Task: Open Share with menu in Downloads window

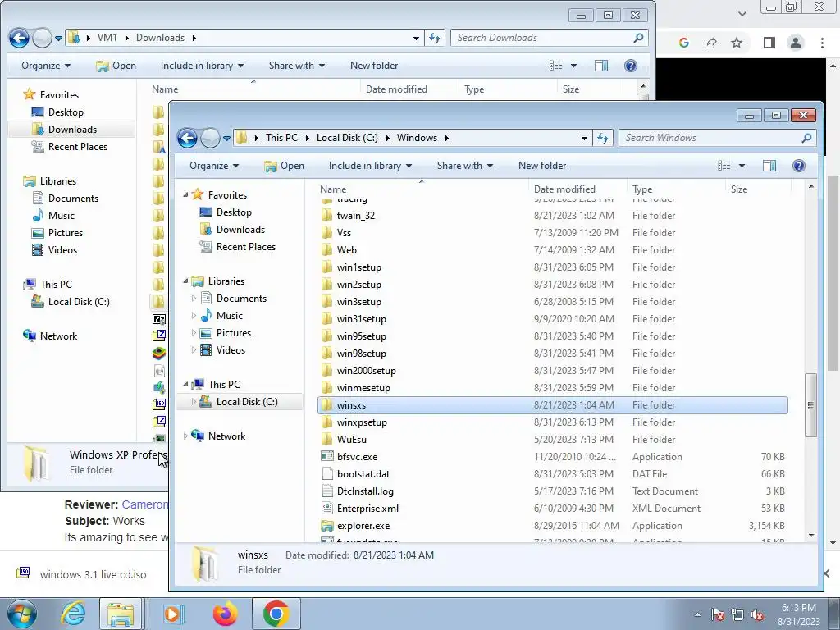Action: point(297,66)
